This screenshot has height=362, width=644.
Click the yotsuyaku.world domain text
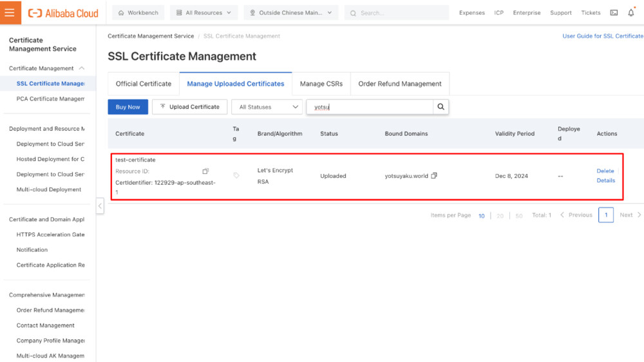(406, 176)
